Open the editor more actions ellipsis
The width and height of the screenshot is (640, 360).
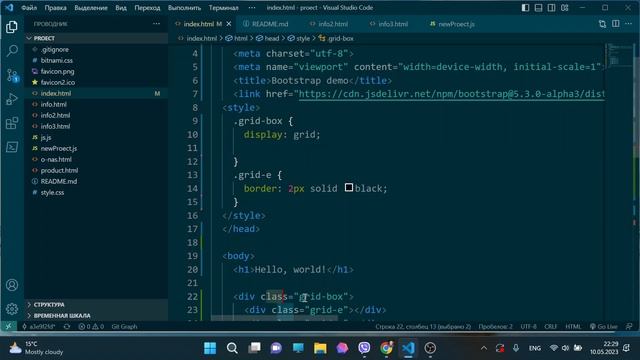pyautogui.click(x=629, y=24)
